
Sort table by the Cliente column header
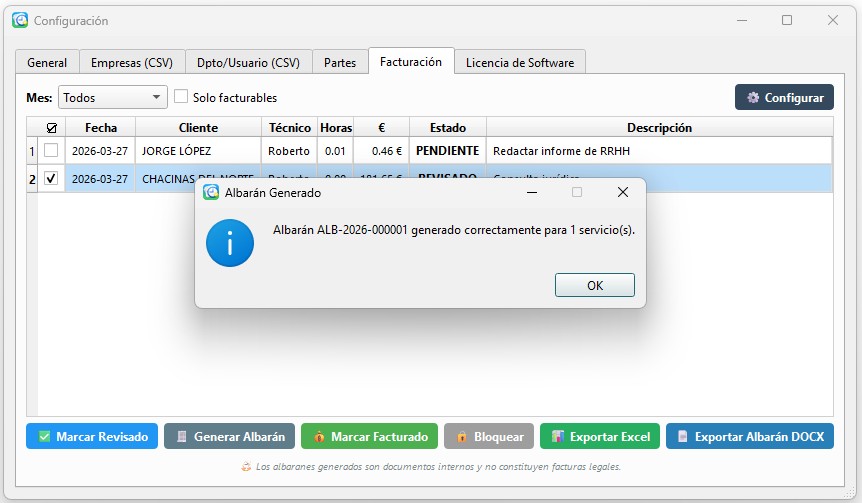[x=198, y=128]
